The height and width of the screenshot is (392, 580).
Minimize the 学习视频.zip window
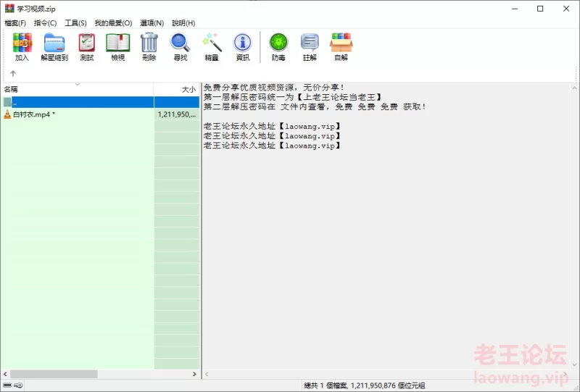coord(515,9)
